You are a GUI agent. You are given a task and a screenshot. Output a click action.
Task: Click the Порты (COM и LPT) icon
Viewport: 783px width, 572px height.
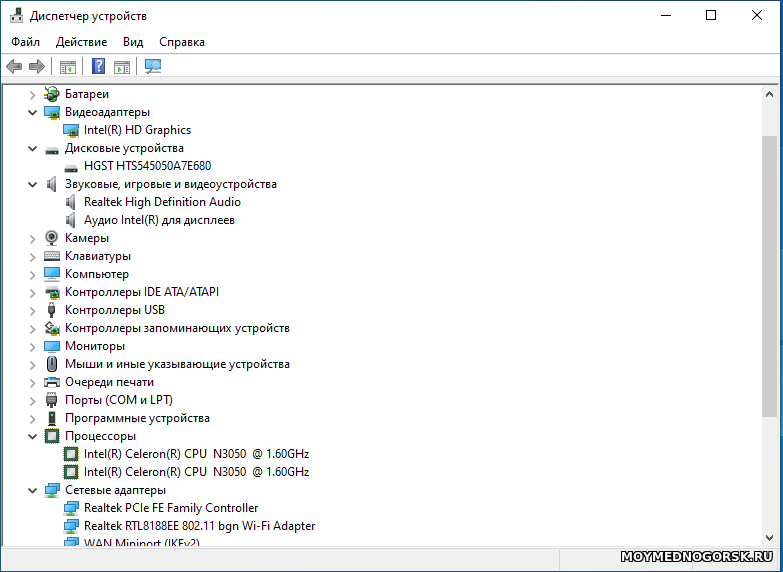pos(51,400)
